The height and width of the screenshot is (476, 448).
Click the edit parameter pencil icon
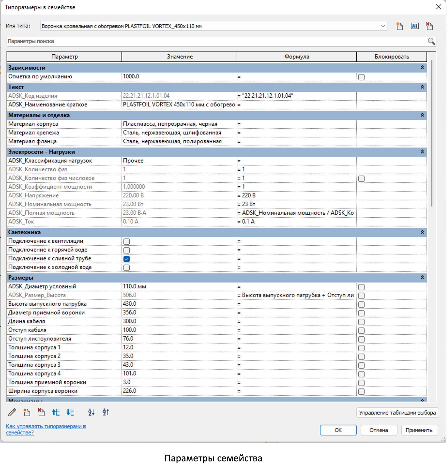[12, 412]
